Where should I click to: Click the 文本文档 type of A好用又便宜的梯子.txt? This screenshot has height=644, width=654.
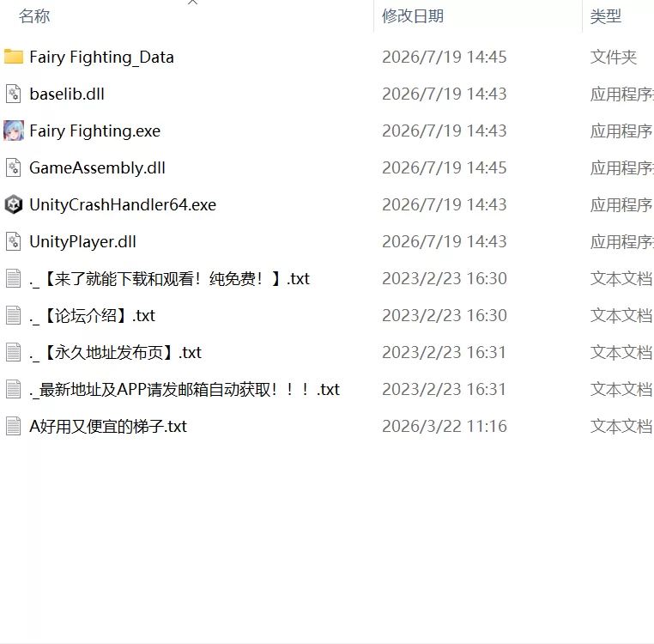621,427
